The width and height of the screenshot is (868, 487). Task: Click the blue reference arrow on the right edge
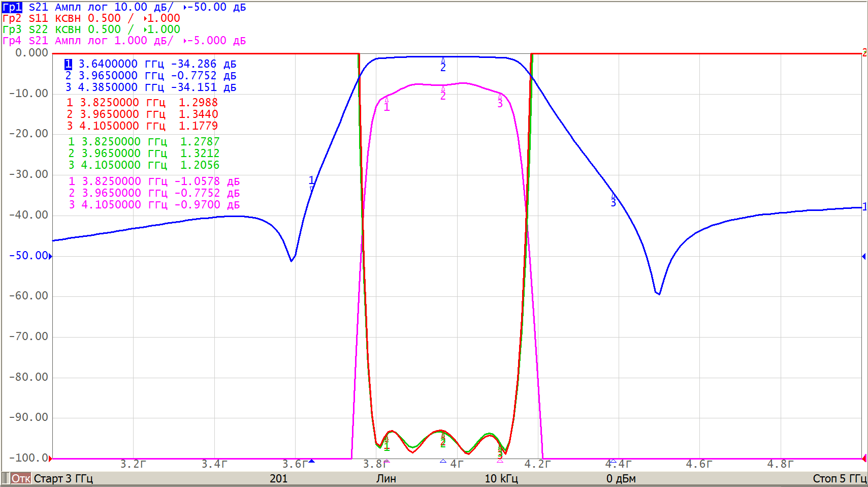point(863,257)
